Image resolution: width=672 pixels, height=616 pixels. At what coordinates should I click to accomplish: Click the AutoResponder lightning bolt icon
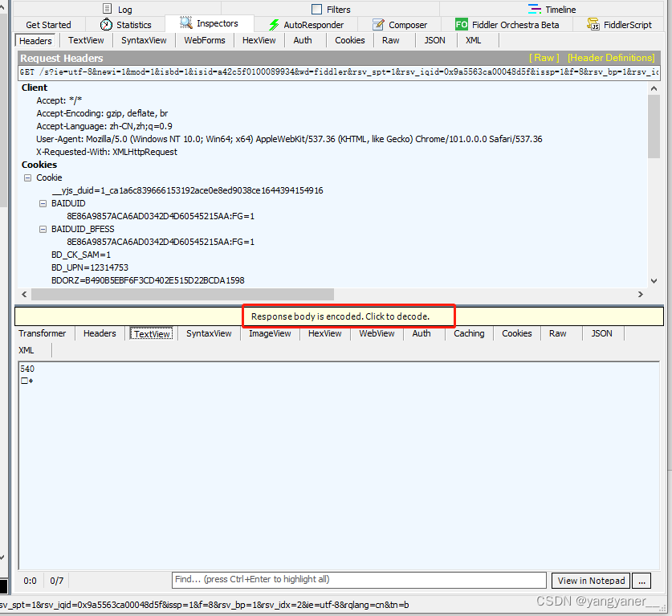pyautogui.click(x=274, y=25)
